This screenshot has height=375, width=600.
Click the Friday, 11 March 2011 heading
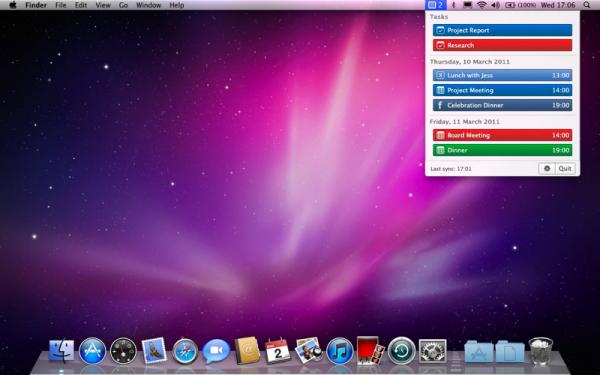click(465, 122)
